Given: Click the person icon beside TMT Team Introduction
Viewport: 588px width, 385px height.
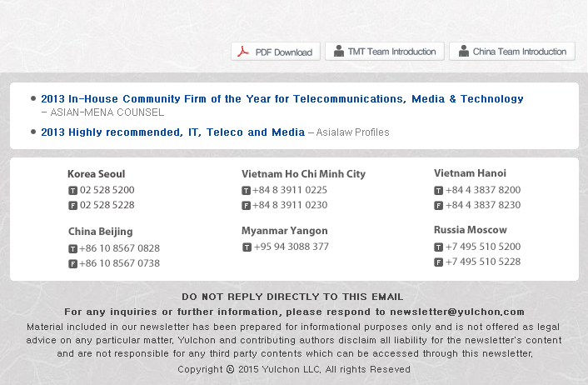Looking at the screenshot, I should pos(339,51).
